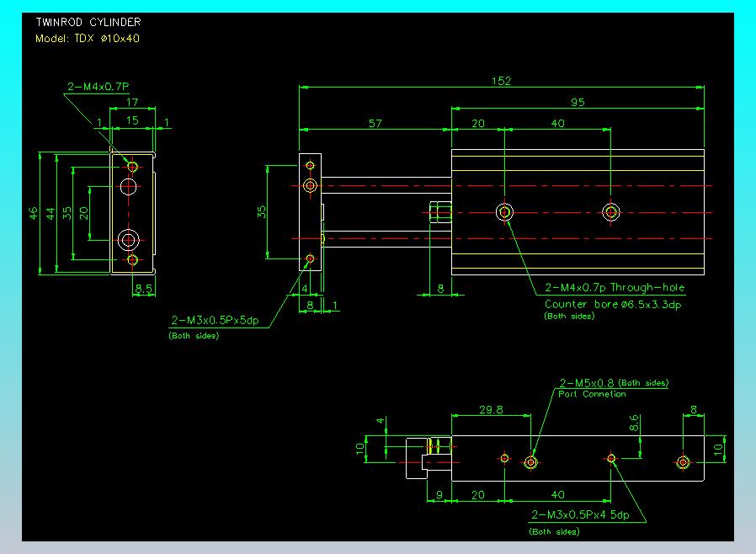Screen dimensions: 756x554
Task: Select "Counter bore ø6.5x3.3dp" note
Action: coord(613,305)
